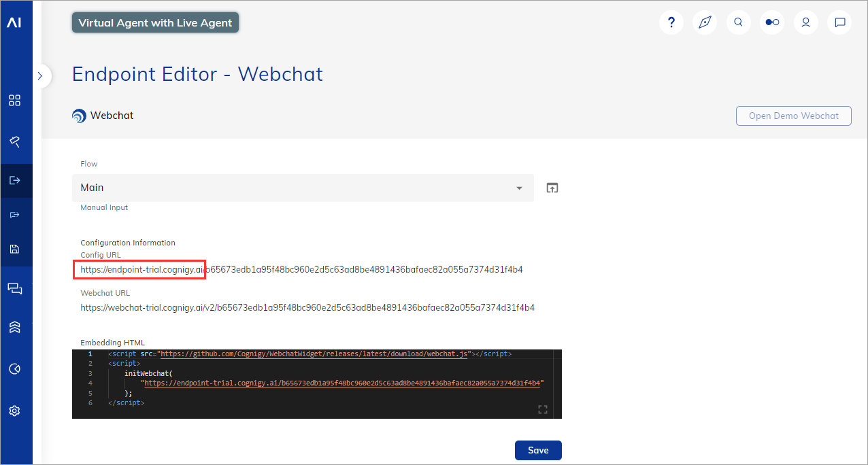The height and width of the screenshot is (465, 868).
Task: Open the selected flow with the window icon
Action: [x=552, y=188]
